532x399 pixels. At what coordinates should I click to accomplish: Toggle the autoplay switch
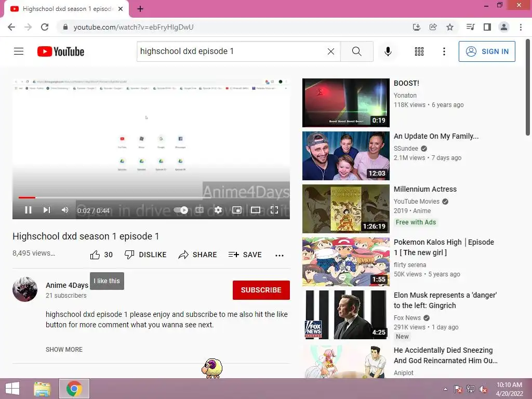point(180,210)
